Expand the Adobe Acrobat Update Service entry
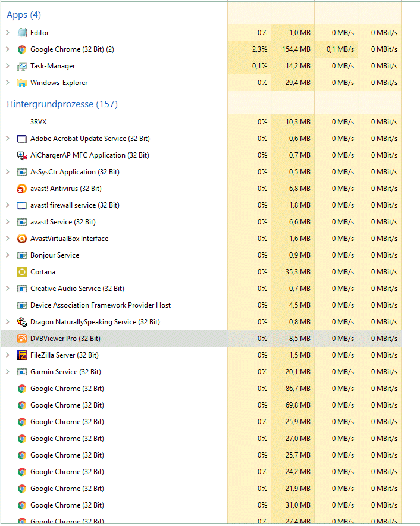The width and height of the screenshot is (420, 526). click(x=7, y=139)
